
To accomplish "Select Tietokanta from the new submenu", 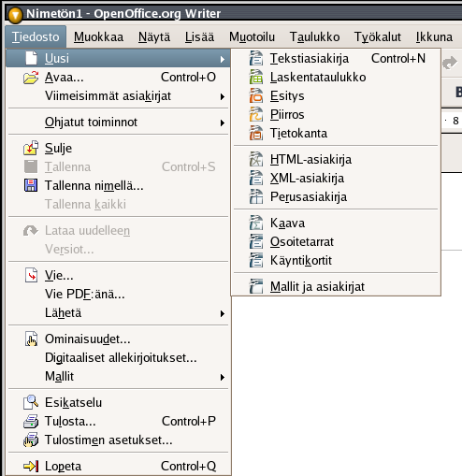I will pos(336,133).
